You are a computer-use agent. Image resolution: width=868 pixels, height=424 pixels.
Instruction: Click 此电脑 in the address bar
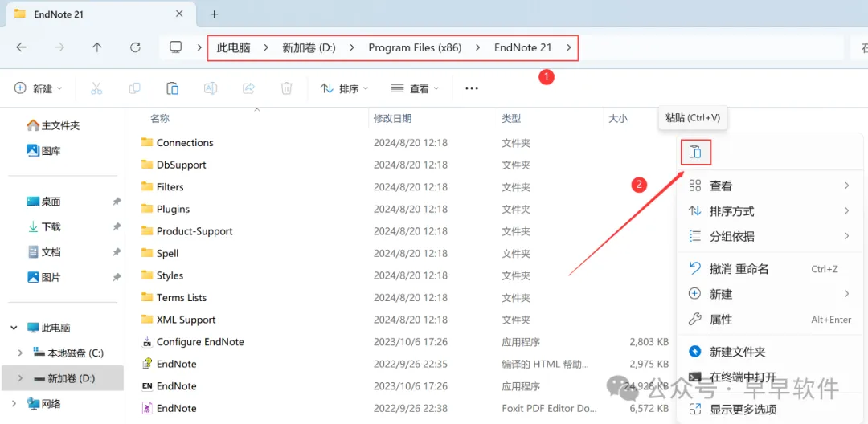coord(233,47)
